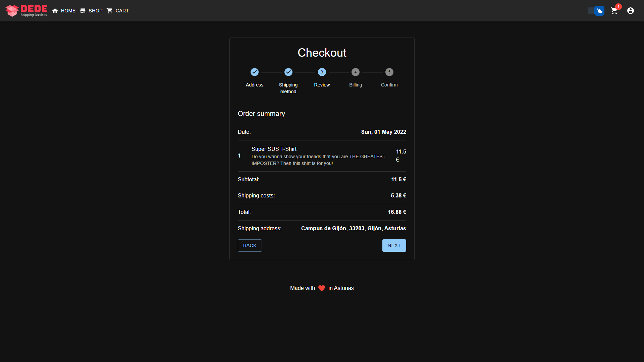Open shopping cart with badge count
This screenshot has height=362, width=644.
point(614,11)
